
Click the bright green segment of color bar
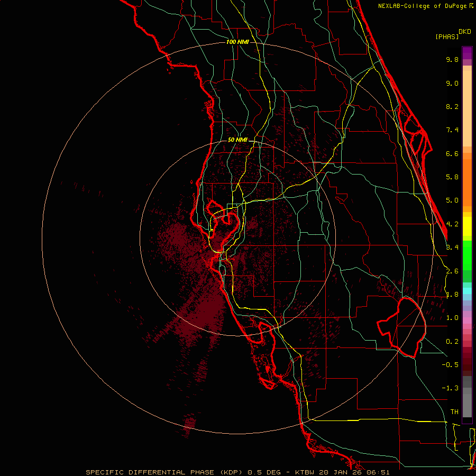coord(467,255)
